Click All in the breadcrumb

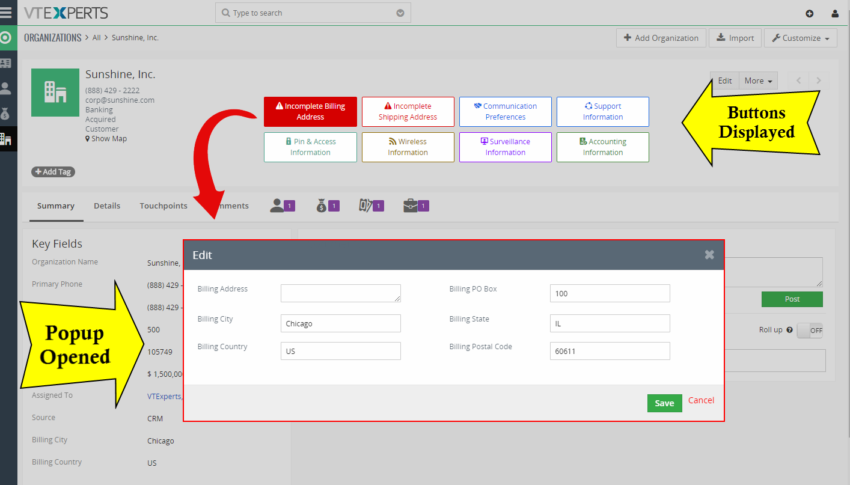pos(96,38)
